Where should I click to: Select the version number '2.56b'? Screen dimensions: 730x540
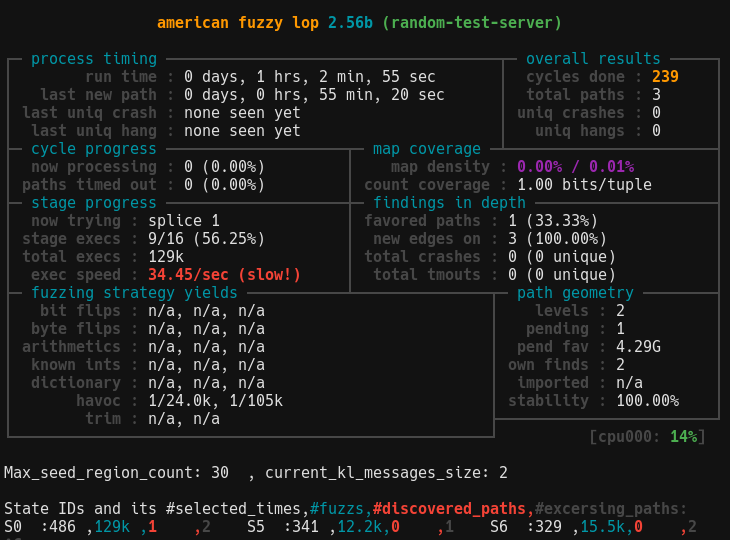click(x=350, y=22)
